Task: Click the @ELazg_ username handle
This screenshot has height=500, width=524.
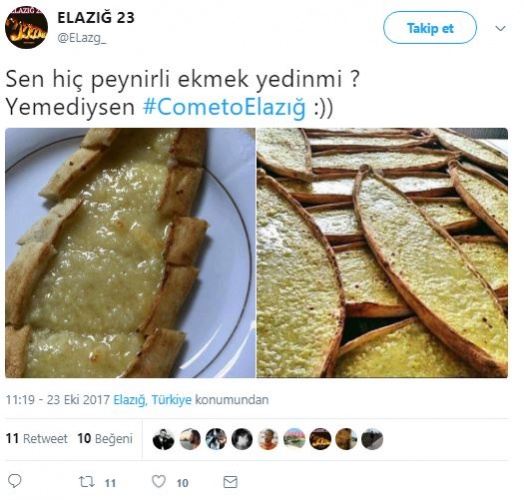Action: tap(82, 38)
